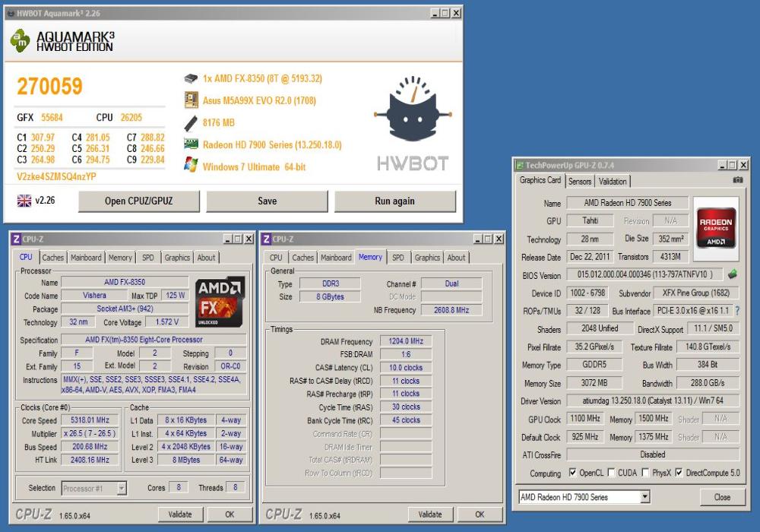The height and width of the screenshot is (532, 760).
Task: Open Memory tab in left CPU-Z window
Action: coord(120,258)
